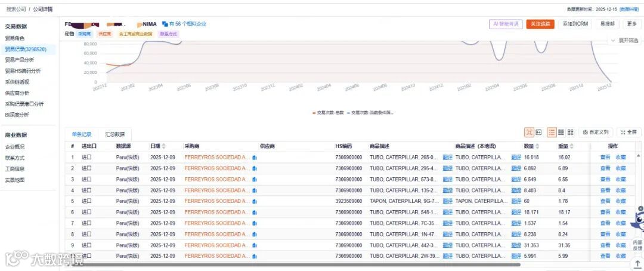The image size is (644, 271).
Task: Click the 添加到CRM button
Action: 575,24
